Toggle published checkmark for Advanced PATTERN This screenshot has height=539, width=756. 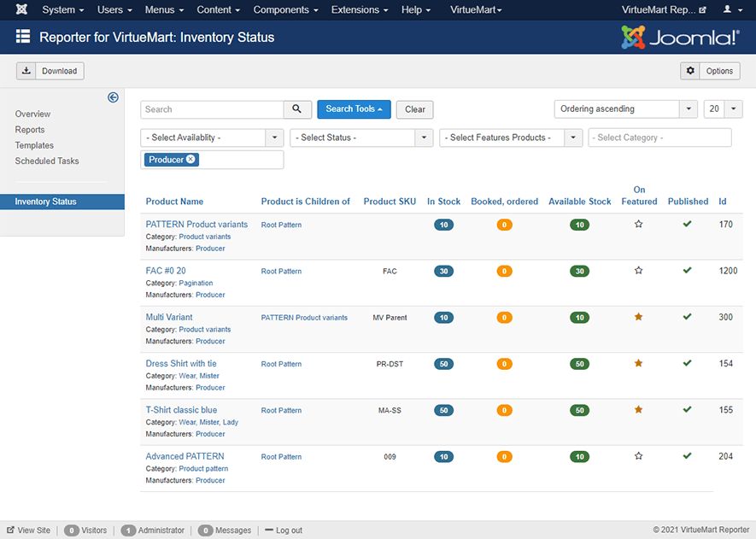click(687, 455)
